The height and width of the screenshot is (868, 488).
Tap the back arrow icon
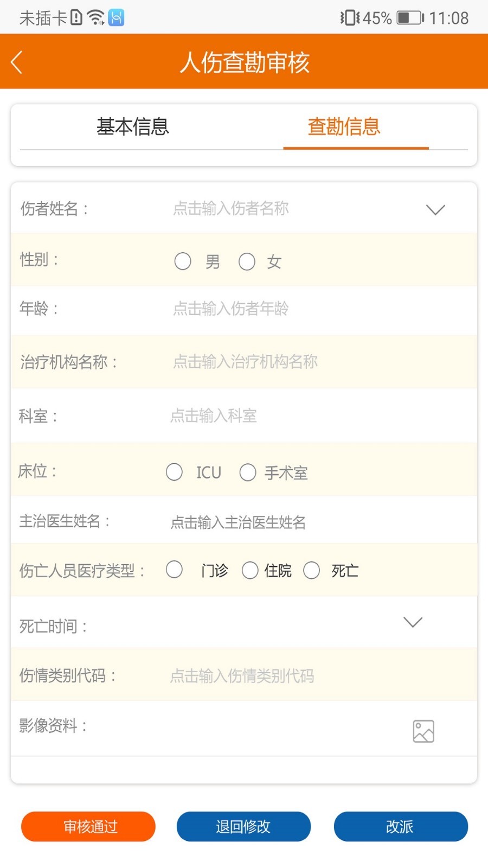pos(17,62)
